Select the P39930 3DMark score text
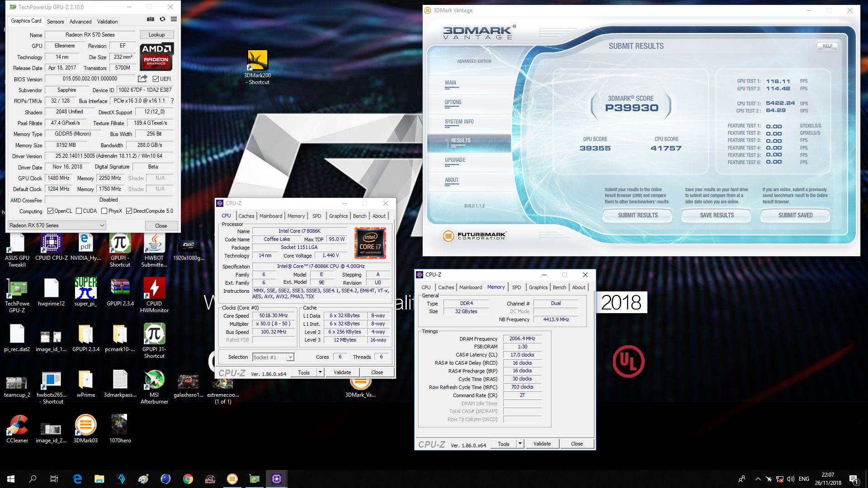 pyautogui.click(x=632, y=108)
